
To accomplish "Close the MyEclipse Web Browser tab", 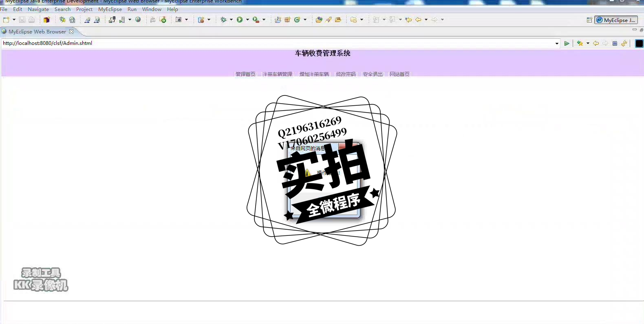I will point(71,31).
